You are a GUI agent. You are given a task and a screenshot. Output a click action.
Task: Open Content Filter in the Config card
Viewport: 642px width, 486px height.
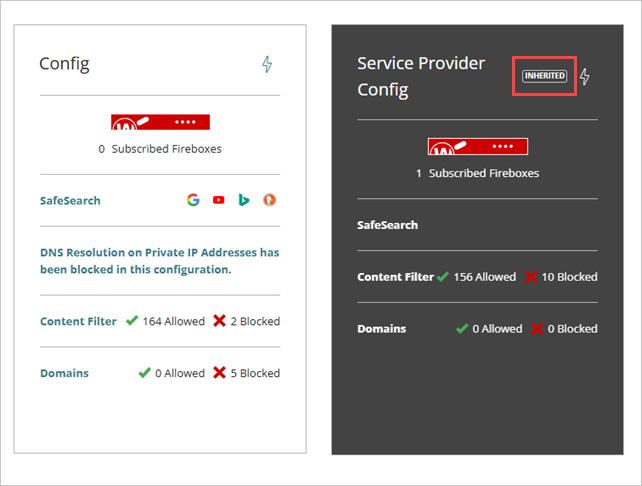78,321
